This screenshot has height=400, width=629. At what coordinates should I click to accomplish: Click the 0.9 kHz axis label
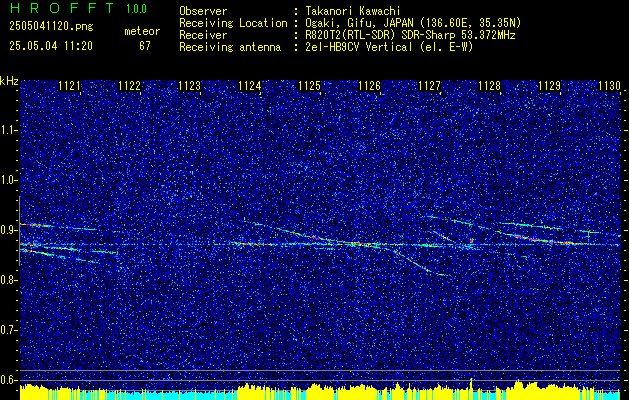(x=9, y=230)
